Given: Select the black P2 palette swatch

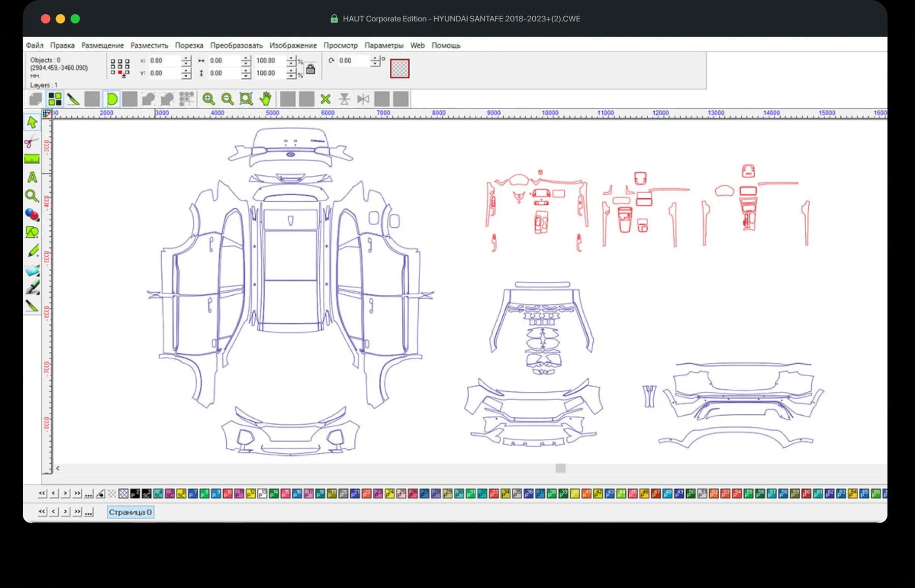Looking at the screenshot, I should (x=135, y=493).
